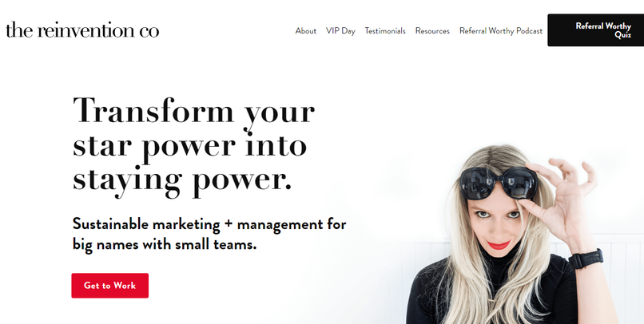
Task: Click the woman's red lips
Action: coord(499,245)
